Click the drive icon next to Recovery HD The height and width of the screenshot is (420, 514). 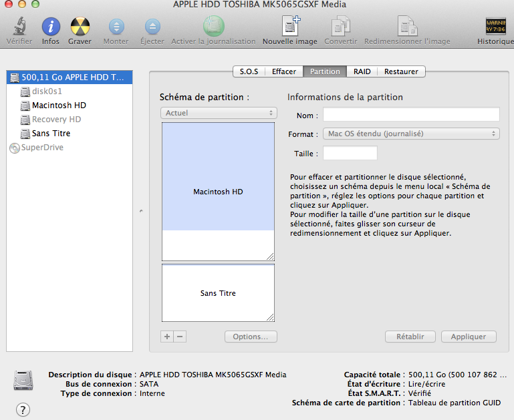click(x=25, y=120)
